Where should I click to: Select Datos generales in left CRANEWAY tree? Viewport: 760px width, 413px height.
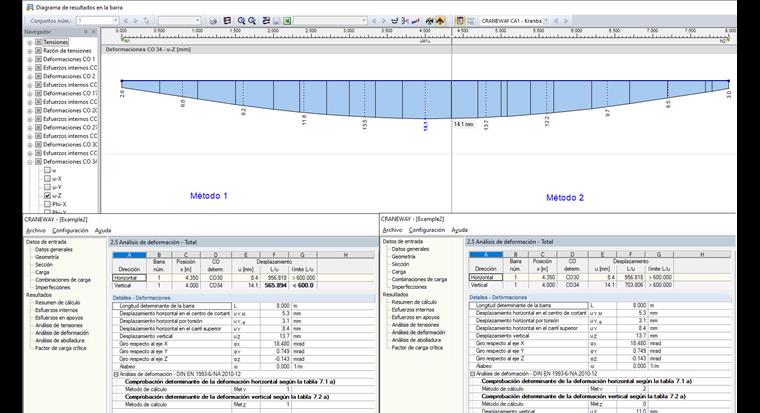click(x=53, y=249)
